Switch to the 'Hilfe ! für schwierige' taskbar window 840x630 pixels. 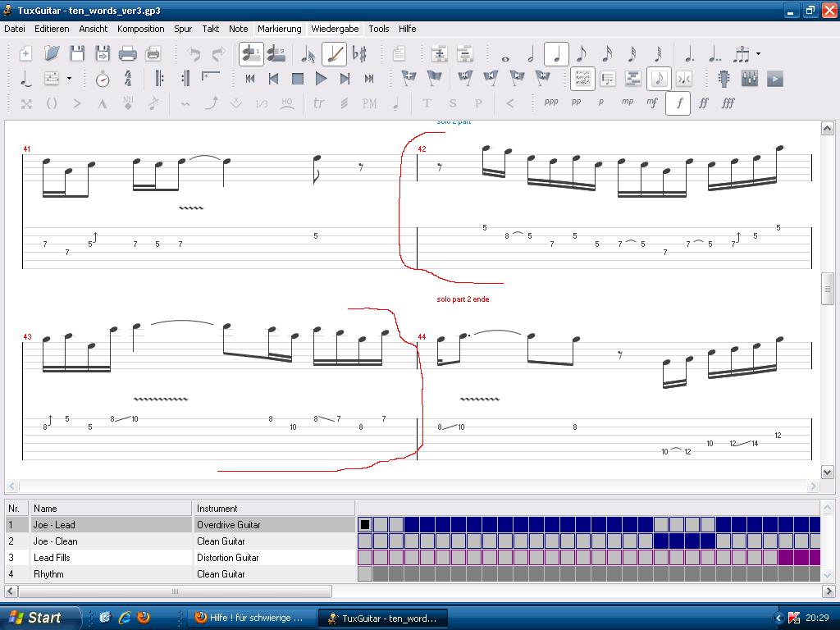[249, 618]
